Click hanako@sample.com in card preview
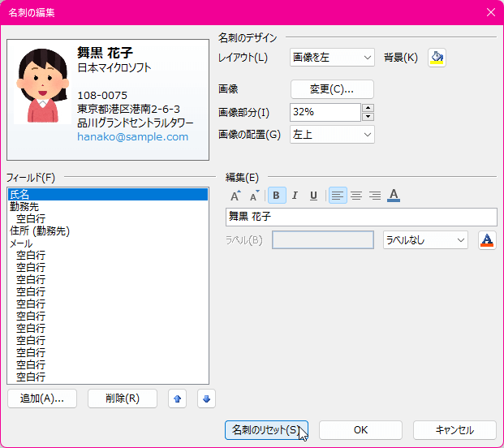The image size is (504, 448). (133, 137)
